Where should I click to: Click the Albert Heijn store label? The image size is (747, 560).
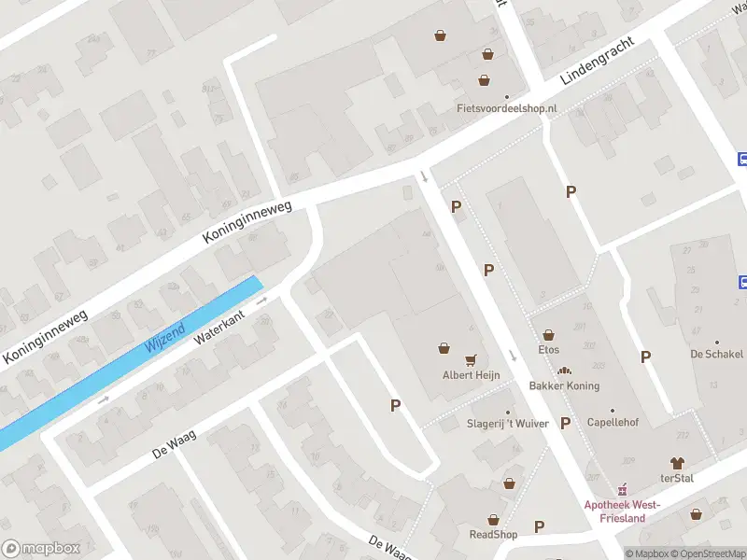[x=472, y=375]
